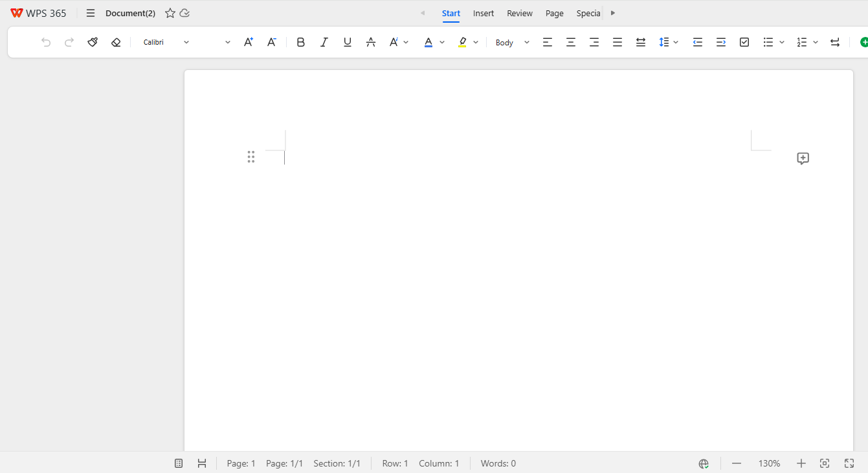The image size is (868, 473).
Task: Click the line wrap toolbar icon
Action: (x=835, y=42)
